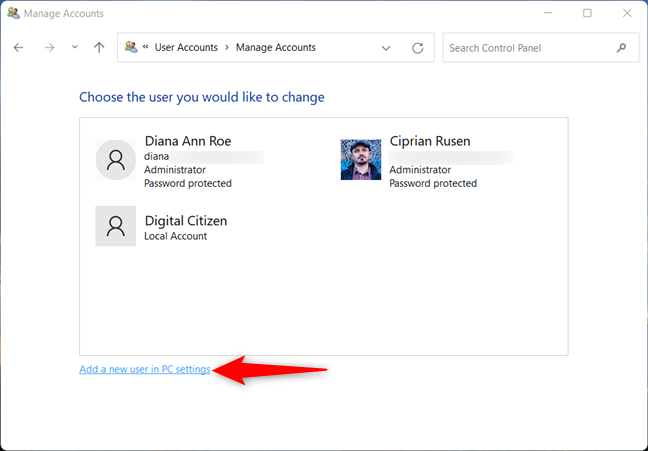This screenshot has width=648, height=451.
Task: Click the User Accounts icon in address bar
Action: coord(130,47)
